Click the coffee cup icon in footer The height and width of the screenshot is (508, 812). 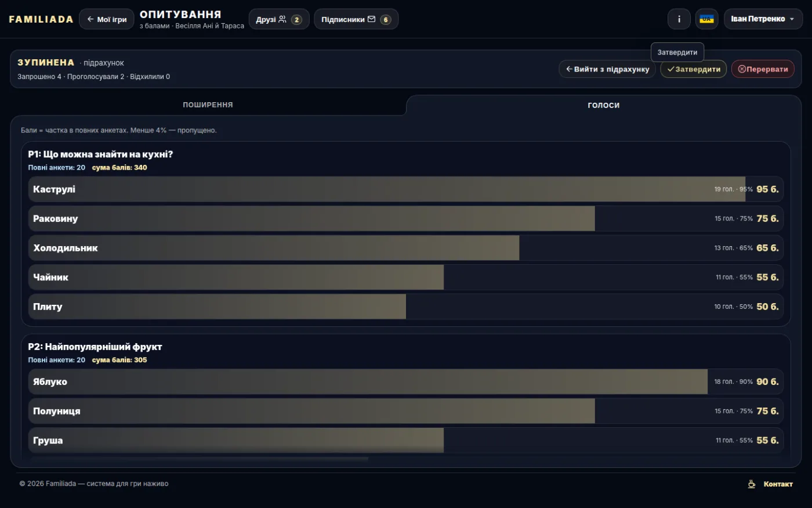tap(752, 484)
